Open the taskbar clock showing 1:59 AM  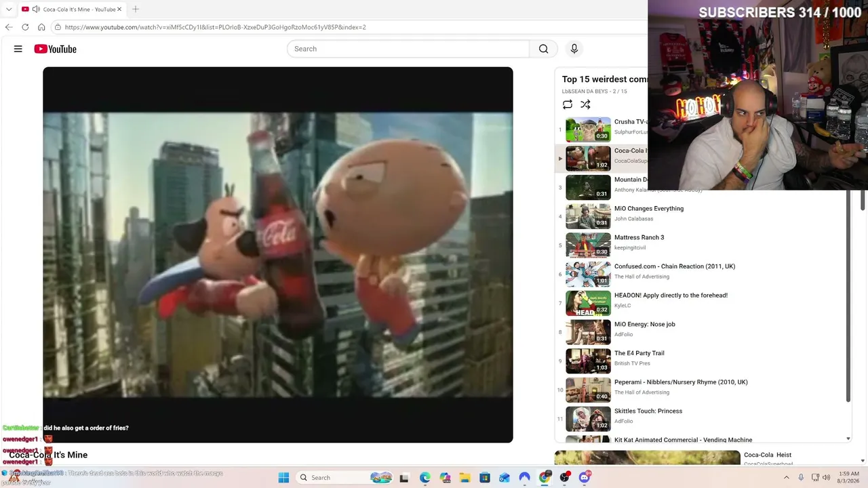pyautogui.click(x=849, y=478)
